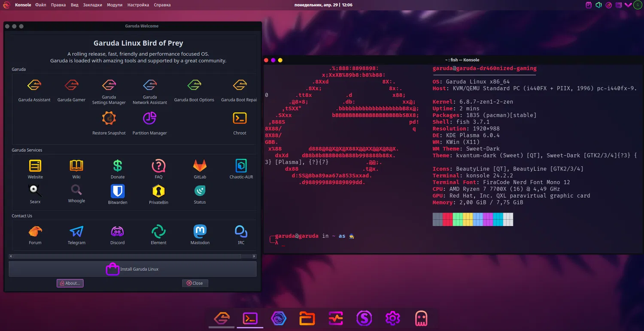Open Telegram contact icon

pos(76,232)
